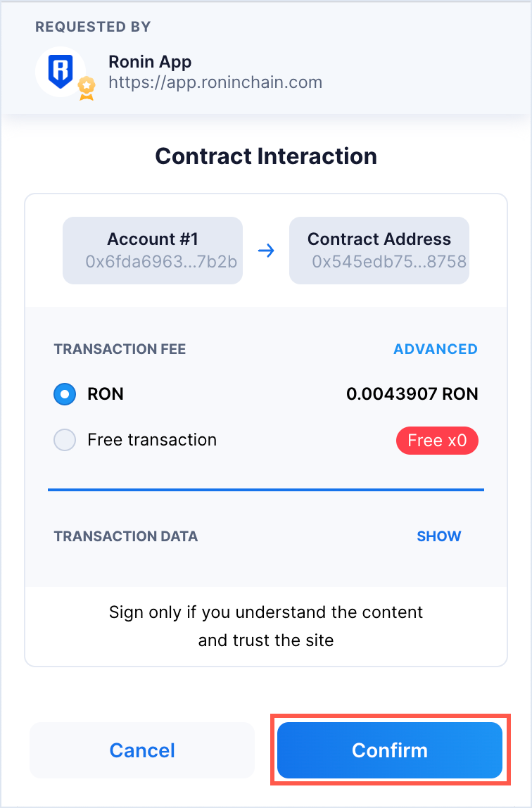The height and width of the screenshot is (808, 532).
Task: Click the Free transaction option label
Action: 152,441
